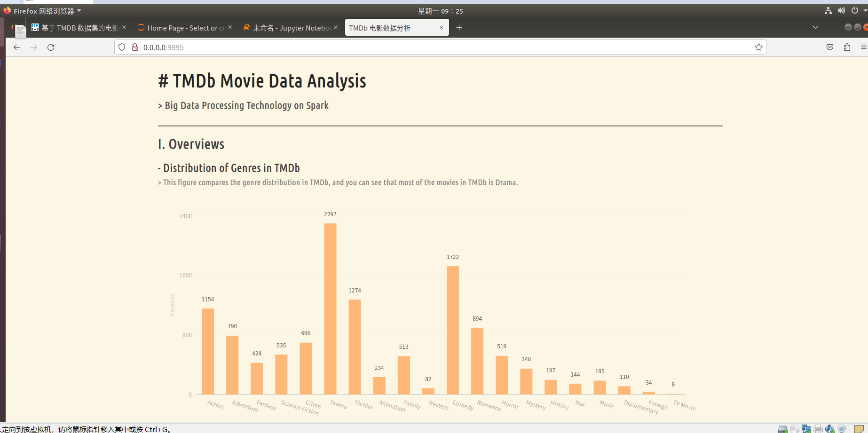Click the Action bar in the chart

point(208,351)
